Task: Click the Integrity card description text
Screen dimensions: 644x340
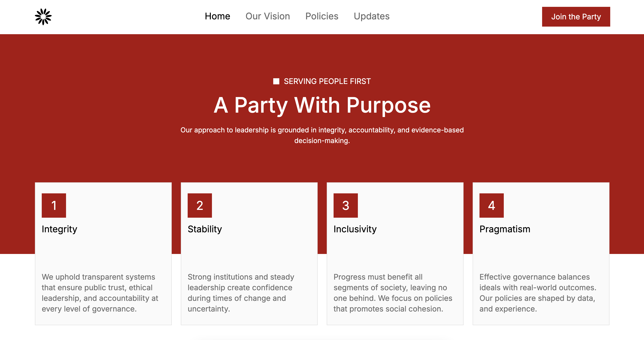Action: point(100,293)
